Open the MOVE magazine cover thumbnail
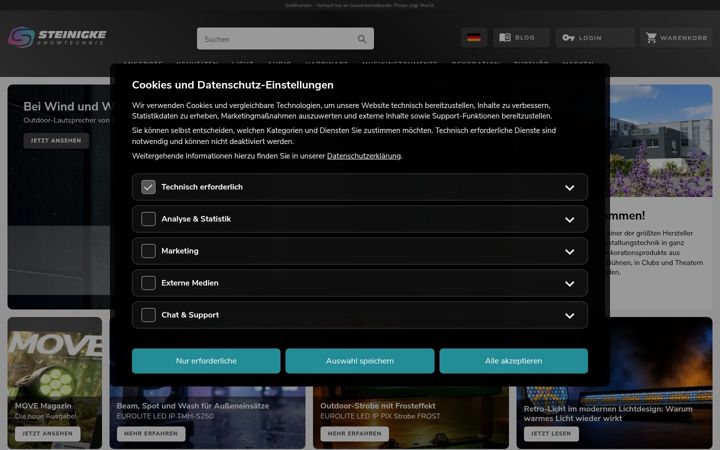 [x=55, y=363]
